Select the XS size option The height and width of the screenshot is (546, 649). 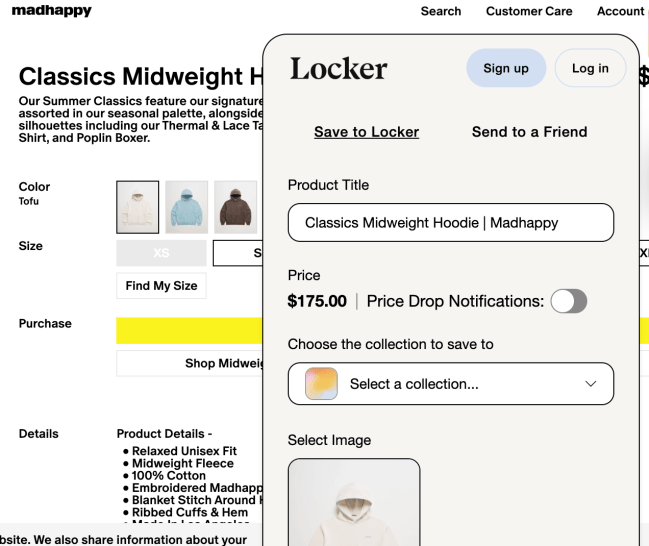tap(161, 253)
